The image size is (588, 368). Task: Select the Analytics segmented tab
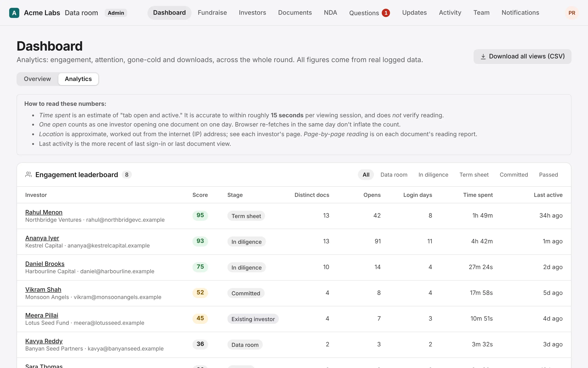pyautogui.click(x=78, y=79)
